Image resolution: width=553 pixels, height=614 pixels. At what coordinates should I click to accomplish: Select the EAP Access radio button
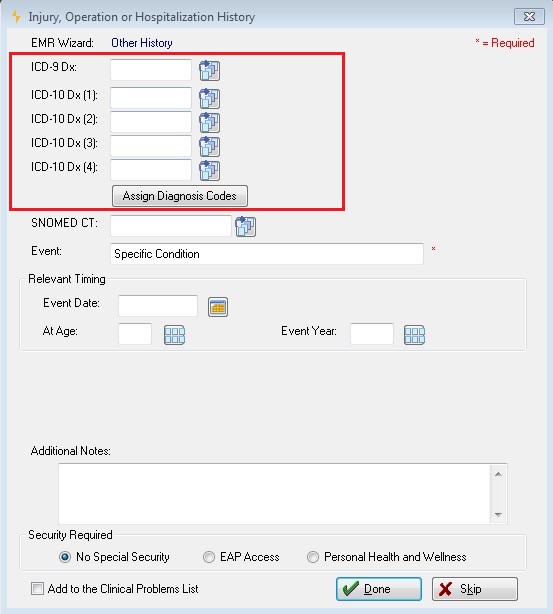tap(209, 557)
